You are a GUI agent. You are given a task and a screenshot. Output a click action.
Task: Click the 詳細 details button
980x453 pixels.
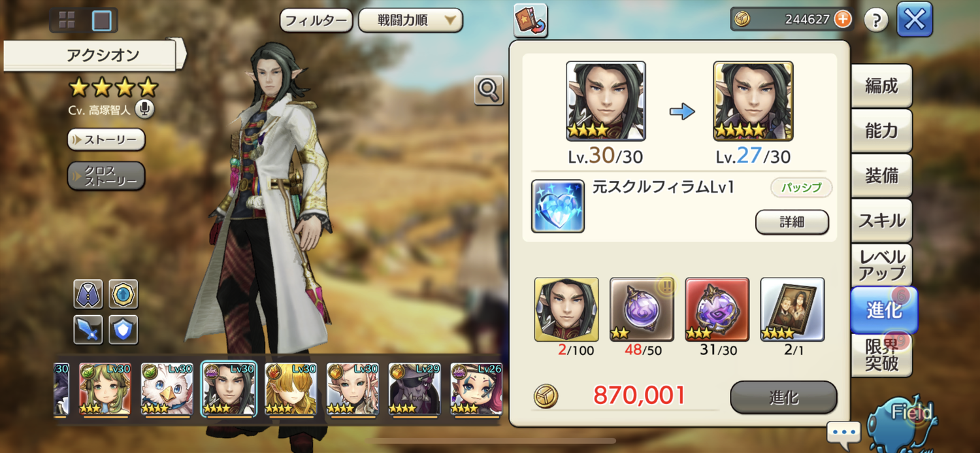pos(792,222)
